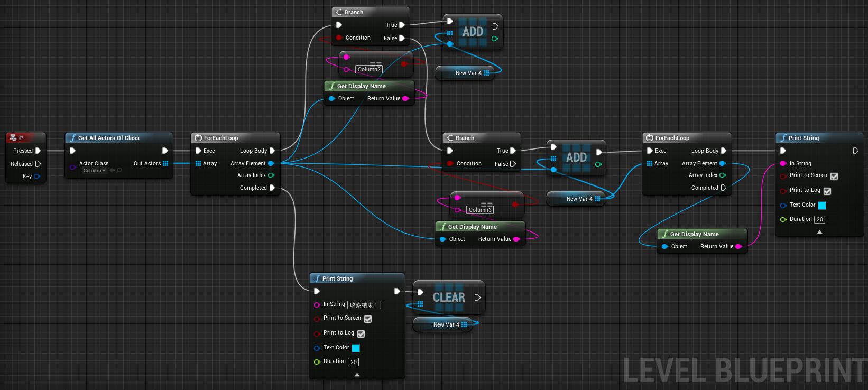Click the New Var 4 node below Column2 ADD

[x=465, y=73]
